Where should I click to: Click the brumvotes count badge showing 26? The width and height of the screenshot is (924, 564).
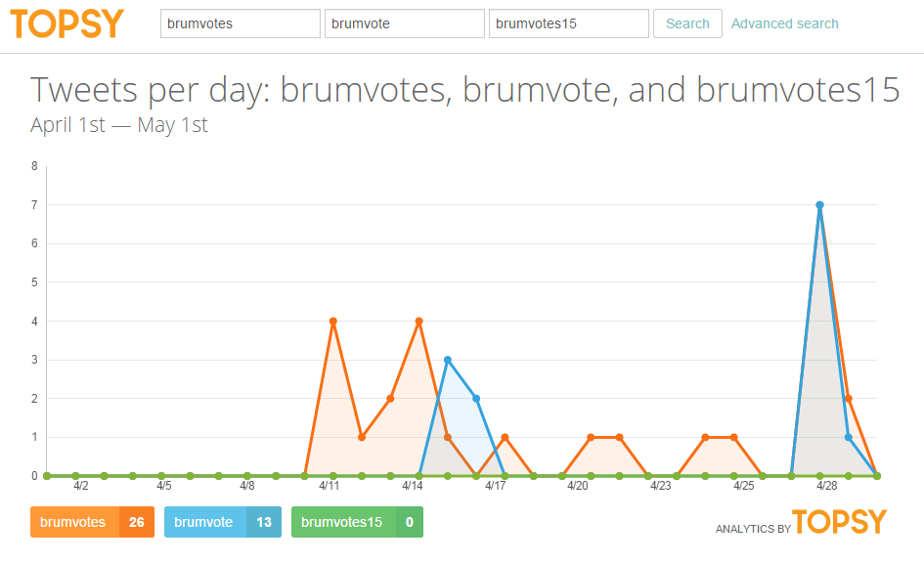(137, 522)
